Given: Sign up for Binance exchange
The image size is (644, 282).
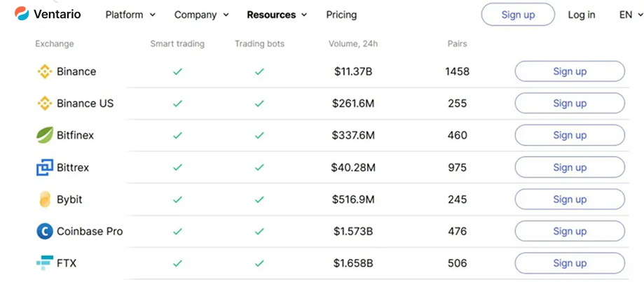Looking at the screenshot, I should tap(570, 71).
